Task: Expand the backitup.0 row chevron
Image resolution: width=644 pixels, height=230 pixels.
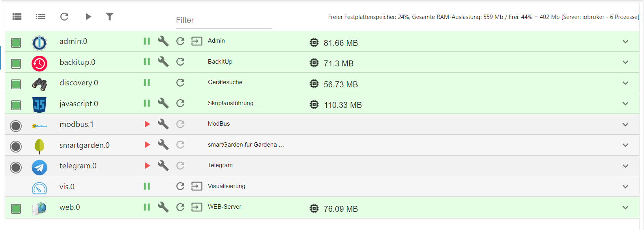Action: click(x=625, y=62)
